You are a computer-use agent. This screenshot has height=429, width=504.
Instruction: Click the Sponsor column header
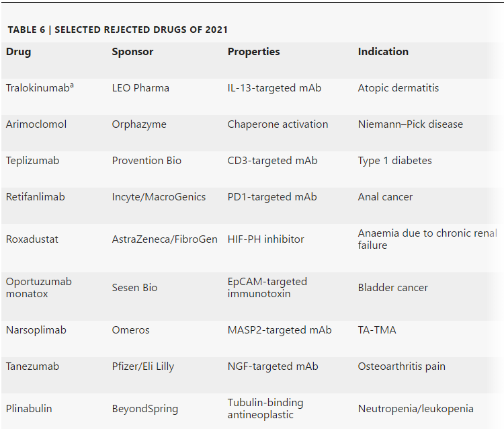132,52
